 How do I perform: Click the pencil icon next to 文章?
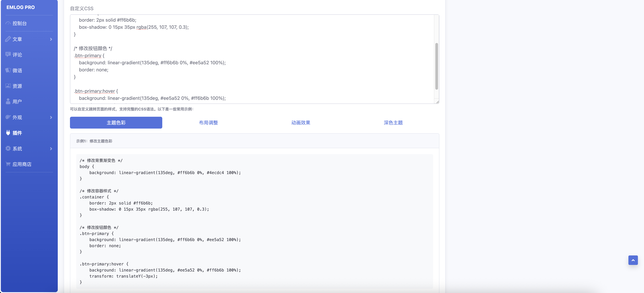click(8, 39)
